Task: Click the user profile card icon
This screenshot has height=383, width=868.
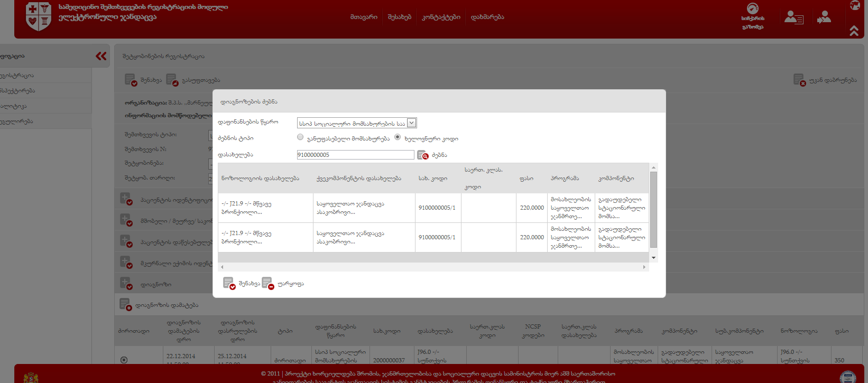Action: click(793, 18)
